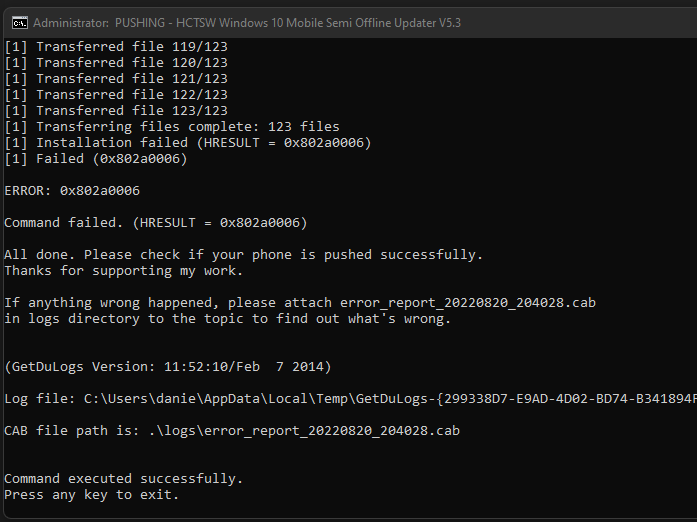Click the 'If anything wrong happened' line
Image resolution: width=697 pixels, height=522 pixels.
coord(300,302)
